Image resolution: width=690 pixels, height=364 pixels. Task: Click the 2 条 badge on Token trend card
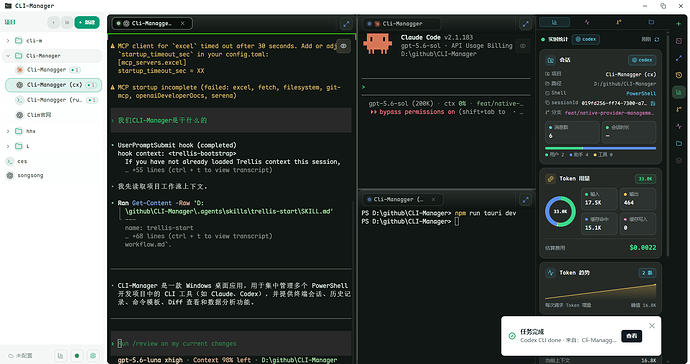(x=647, y=273)
